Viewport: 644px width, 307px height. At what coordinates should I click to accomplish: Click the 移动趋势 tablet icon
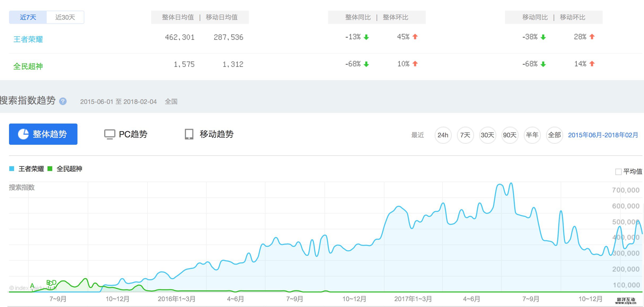click(189, 134)
